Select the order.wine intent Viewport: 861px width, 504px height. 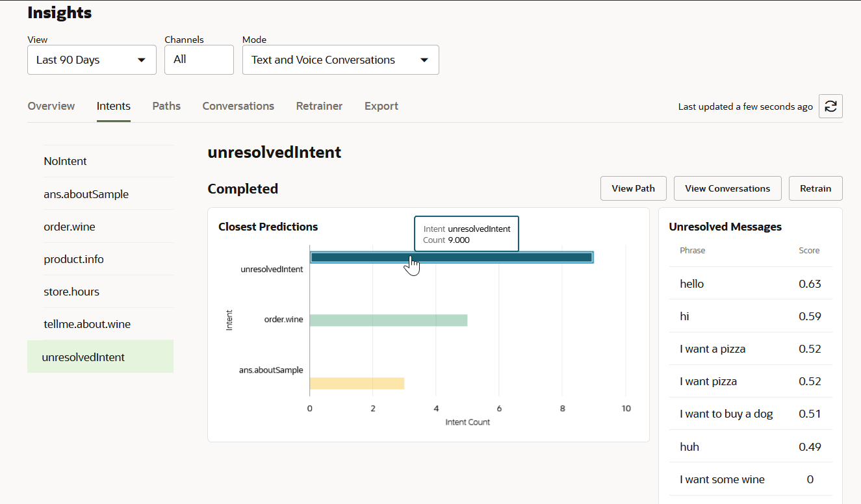(70, 226)
